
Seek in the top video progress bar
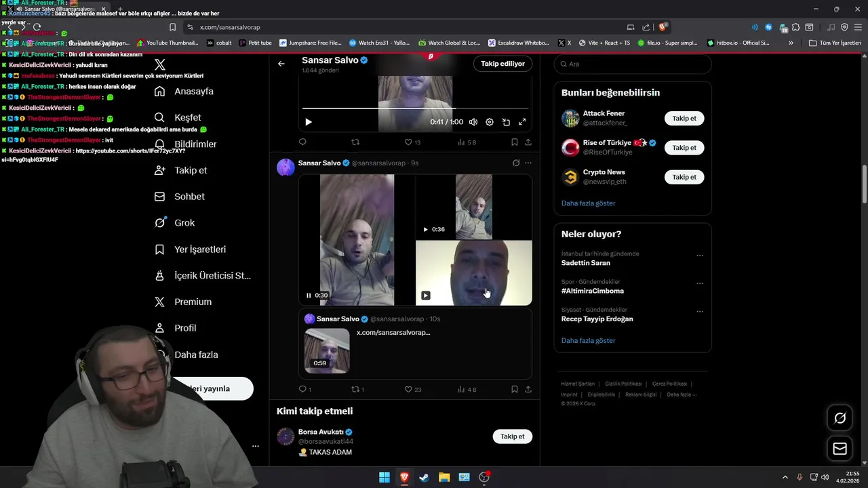coord(415,108)
